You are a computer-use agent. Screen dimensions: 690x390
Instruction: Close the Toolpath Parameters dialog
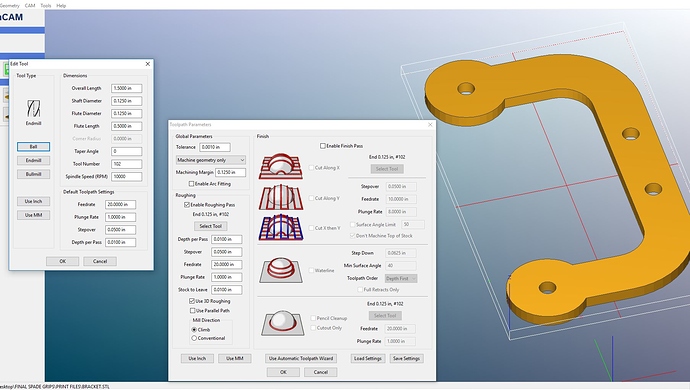pos(430,125)
